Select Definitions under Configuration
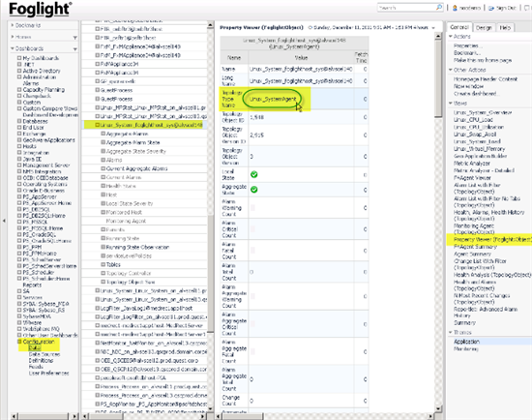The height and width of the screenshot is (420, 532). (x=41, y=360)
